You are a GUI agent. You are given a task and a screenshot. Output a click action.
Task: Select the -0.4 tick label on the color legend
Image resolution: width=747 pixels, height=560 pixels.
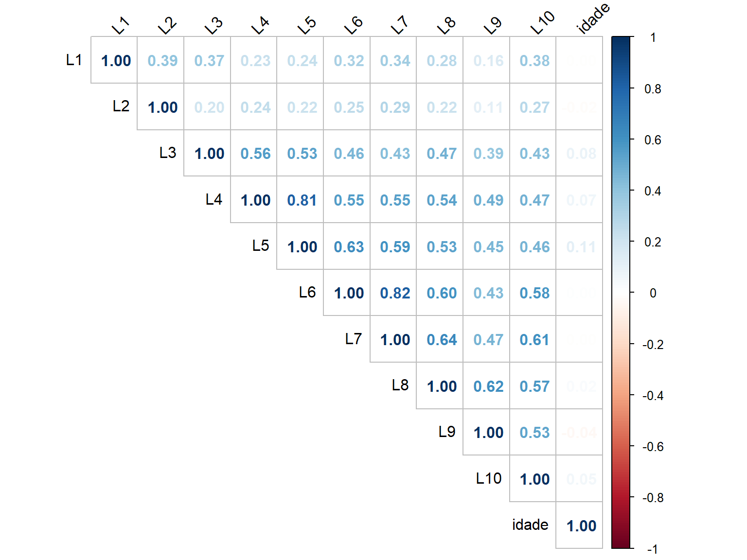[653, 396]
